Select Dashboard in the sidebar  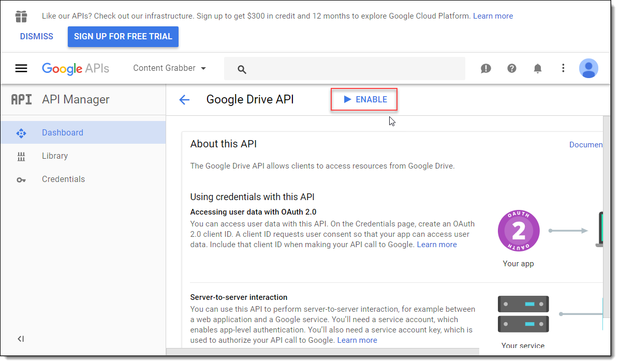coord(83,132)
